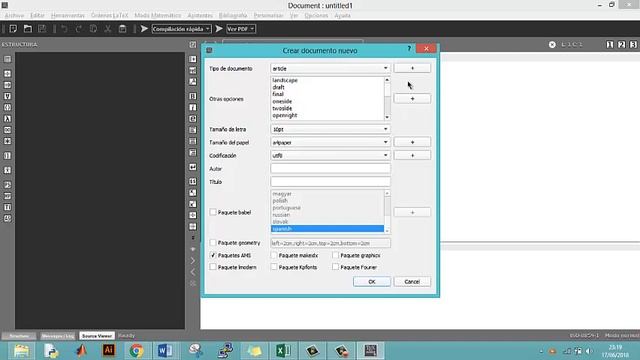640x360 pixels.
Task: Click the Redo toolbar icon
Action: [x=78, y=29]
